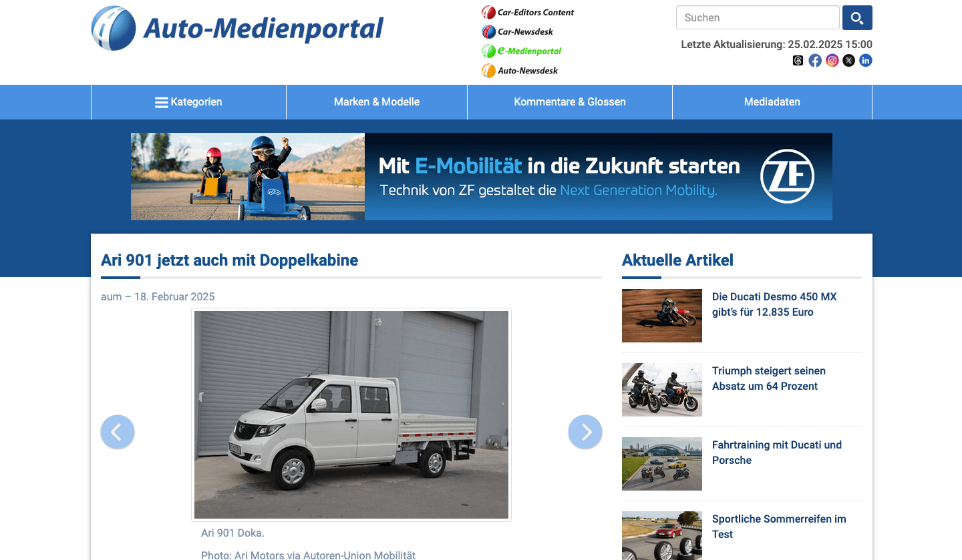962x560 pixels.
Task: Click the Instagram icon
Action: (x=832, y=61)
